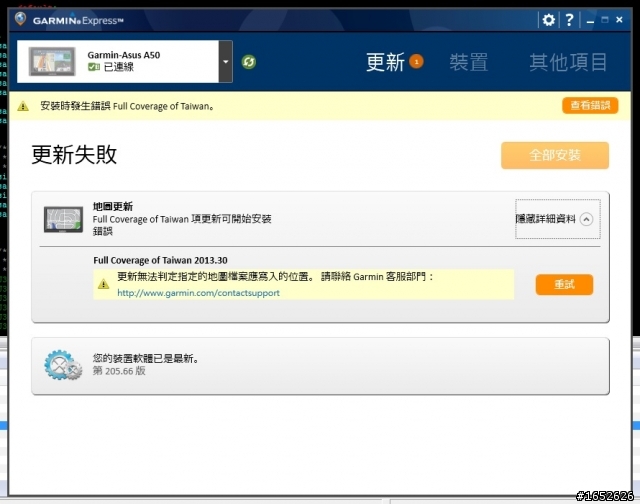This screenshot has height=504, width=640.
Task: Switch to the 其他項目 tab
Action: (568, 62)
